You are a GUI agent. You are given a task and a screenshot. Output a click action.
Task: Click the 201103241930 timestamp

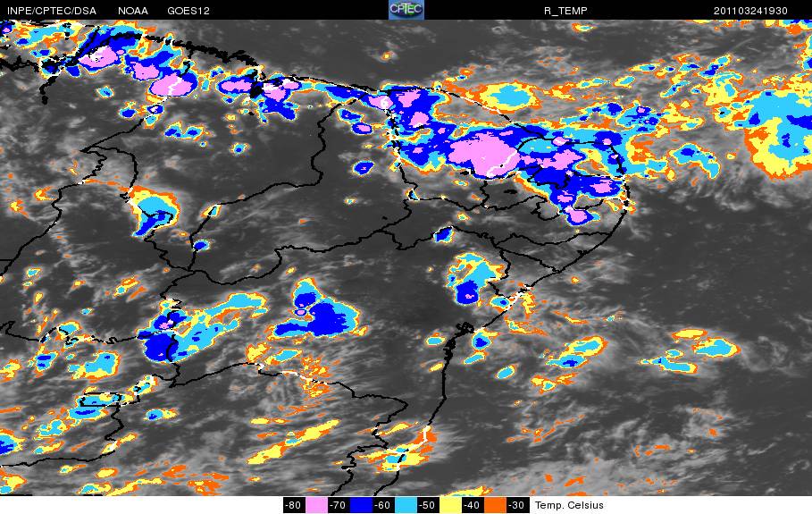(x=750, y=11)
